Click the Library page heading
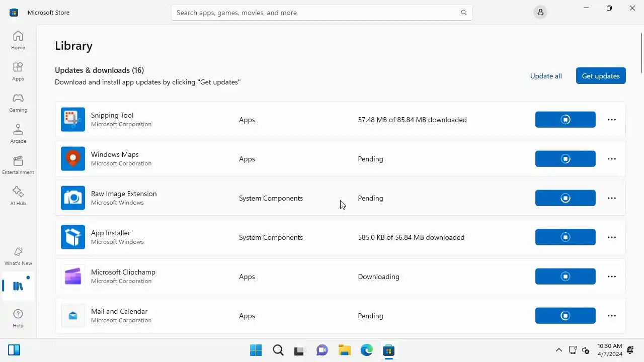 click(73, 45)
